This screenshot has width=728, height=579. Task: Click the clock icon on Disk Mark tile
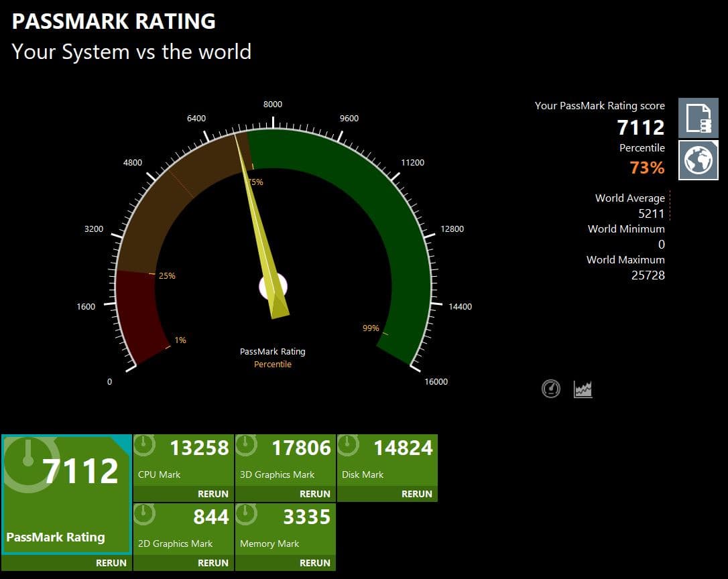coord(348,444)
